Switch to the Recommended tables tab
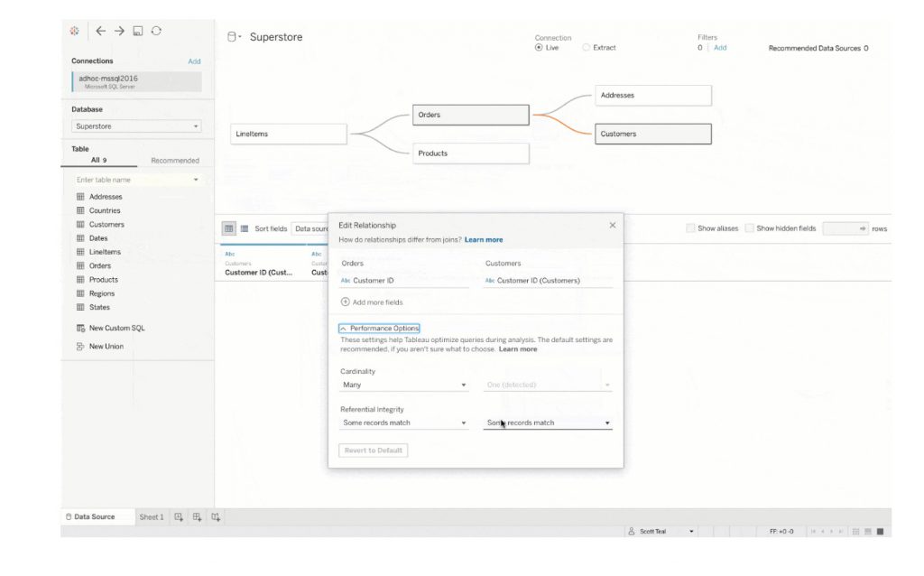Image resolution: width=924 pixels, height=576 pixels. point(174,160)
